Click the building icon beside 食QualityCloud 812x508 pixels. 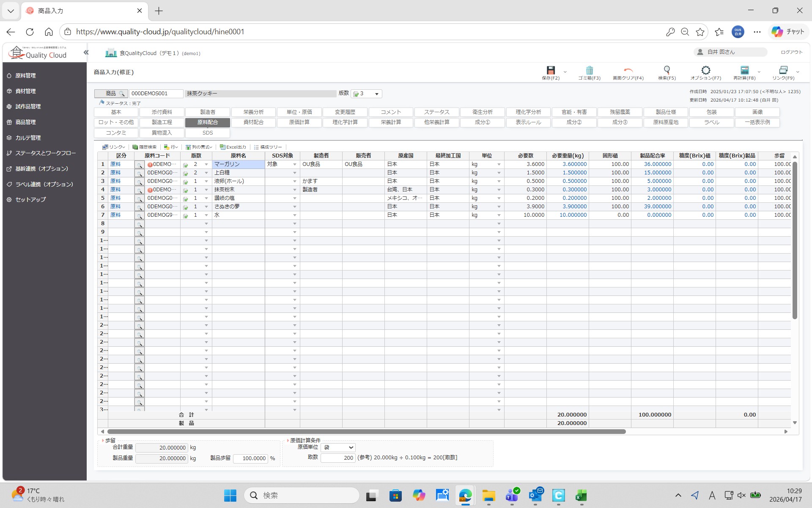[111, 53]
